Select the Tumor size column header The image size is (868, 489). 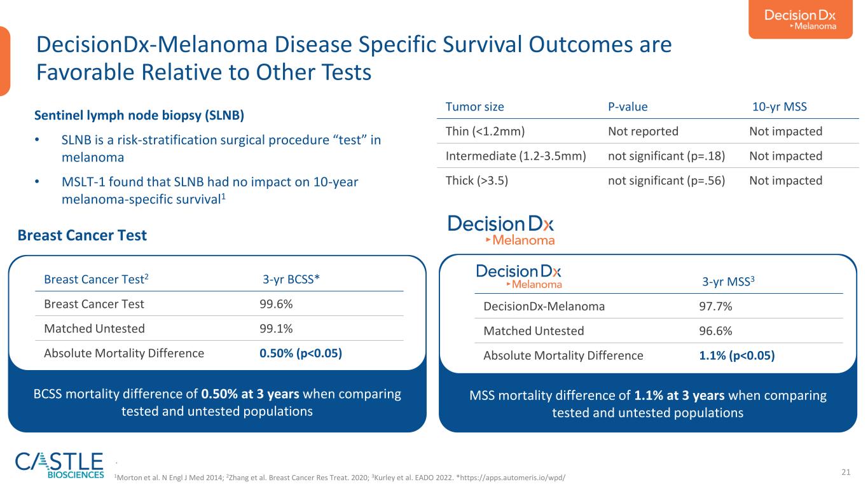[476, 106]
